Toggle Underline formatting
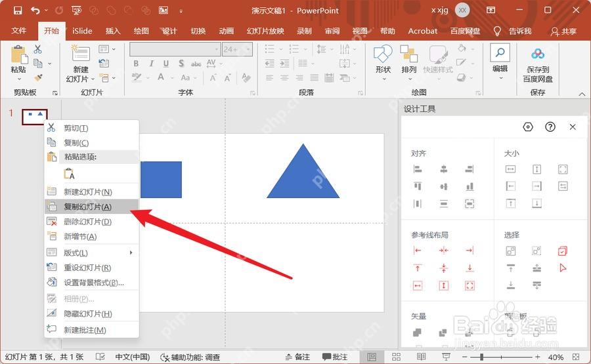Viewport: 591px width, 364px height. 166,64
